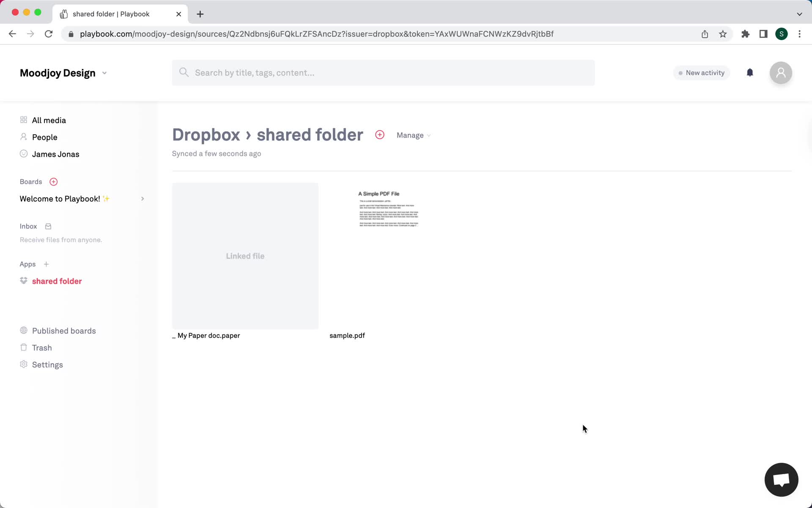Click the Inbox lock icon
This screenshot has width=812, height=508.
pyautogui.click(x=48, y=226)
